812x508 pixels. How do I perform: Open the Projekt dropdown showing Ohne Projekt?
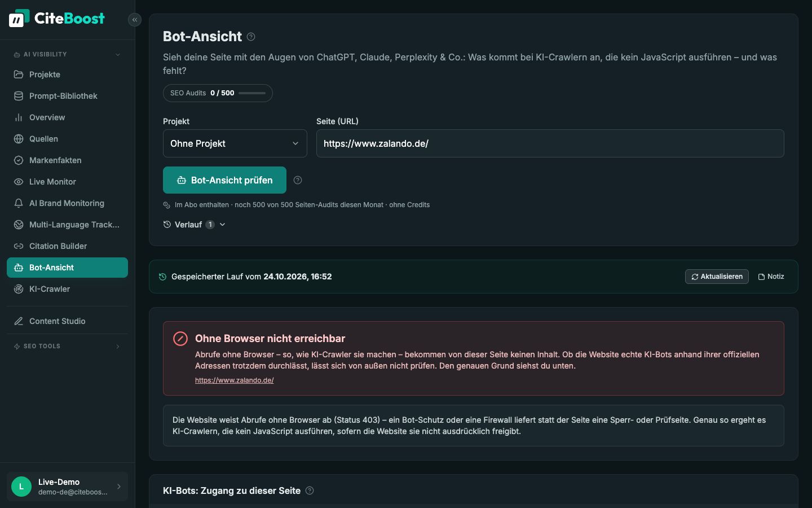click(x=235, y=143)
